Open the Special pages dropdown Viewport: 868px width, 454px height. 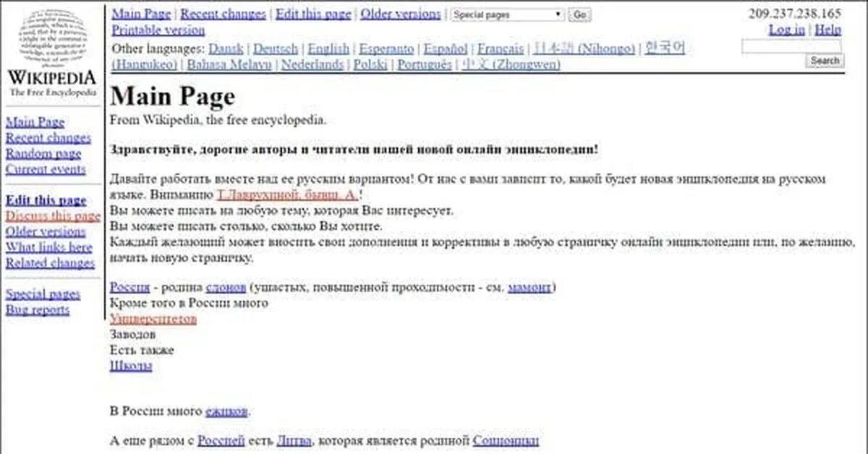click(x=507, y=14)
